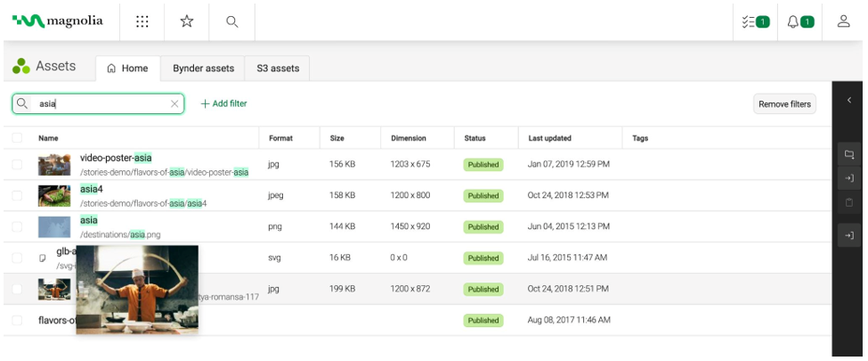
Task: Open the user profile icon
Action: point(843,21)
